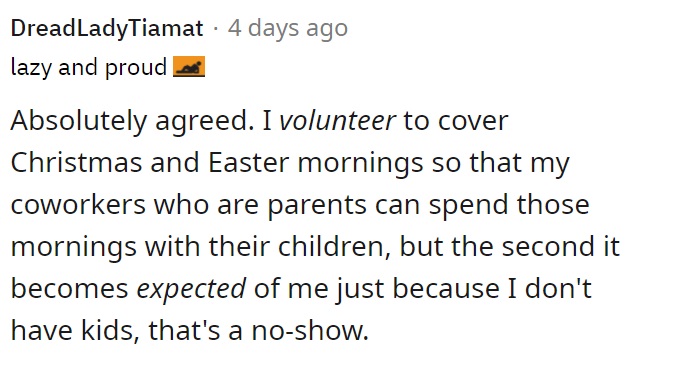Click the word 'kids,' in the last line
685x368 pixels.
[x=111, y=330]
